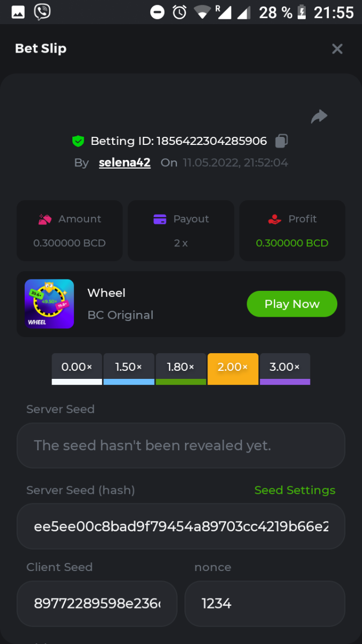Close the Bet Slip panel
Viewport: 362px width, 644px height.
337,49
